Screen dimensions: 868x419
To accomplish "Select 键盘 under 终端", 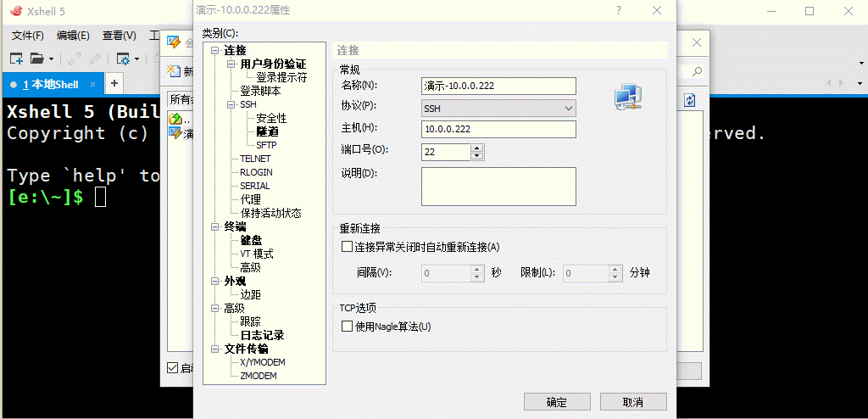I will point(251,241).
